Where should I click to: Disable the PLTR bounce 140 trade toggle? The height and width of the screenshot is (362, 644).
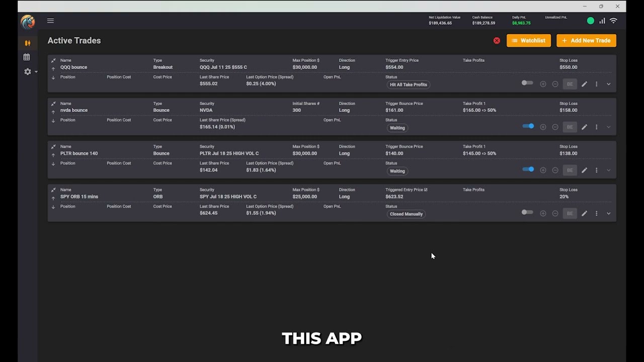pyautogui.click(x=528, y=169)
